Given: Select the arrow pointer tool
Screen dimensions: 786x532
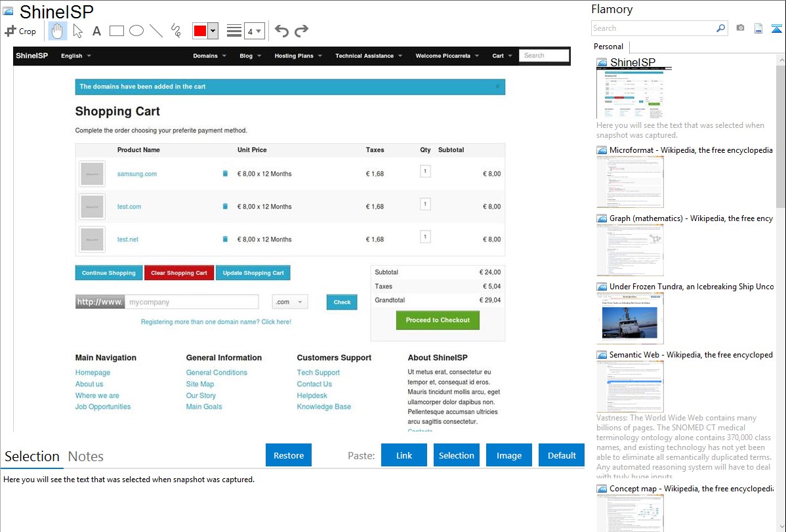Looking at the screenshot, I should click(77, 31).
